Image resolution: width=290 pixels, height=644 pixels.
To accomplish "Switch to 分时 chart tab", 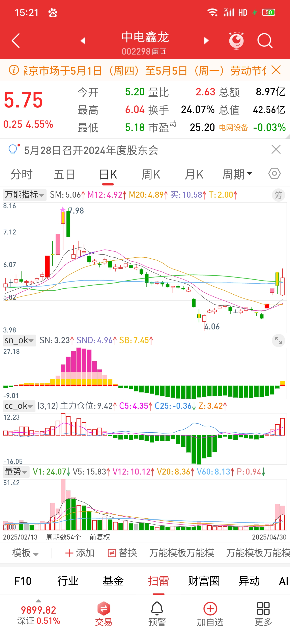I will click(x=22, y=174).
